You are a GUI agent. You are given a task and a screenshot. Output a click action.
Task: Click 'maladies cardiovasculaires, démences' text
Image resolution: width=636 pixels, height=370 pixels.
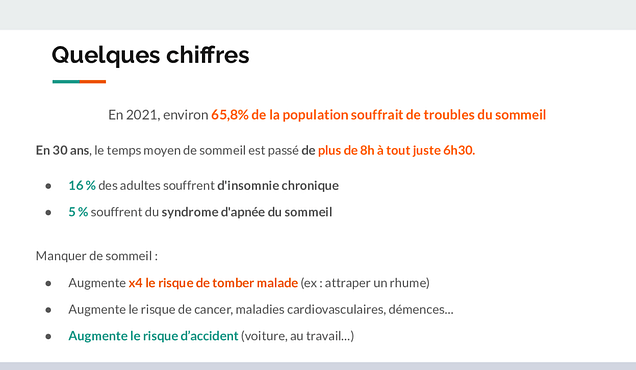(344, 310)
